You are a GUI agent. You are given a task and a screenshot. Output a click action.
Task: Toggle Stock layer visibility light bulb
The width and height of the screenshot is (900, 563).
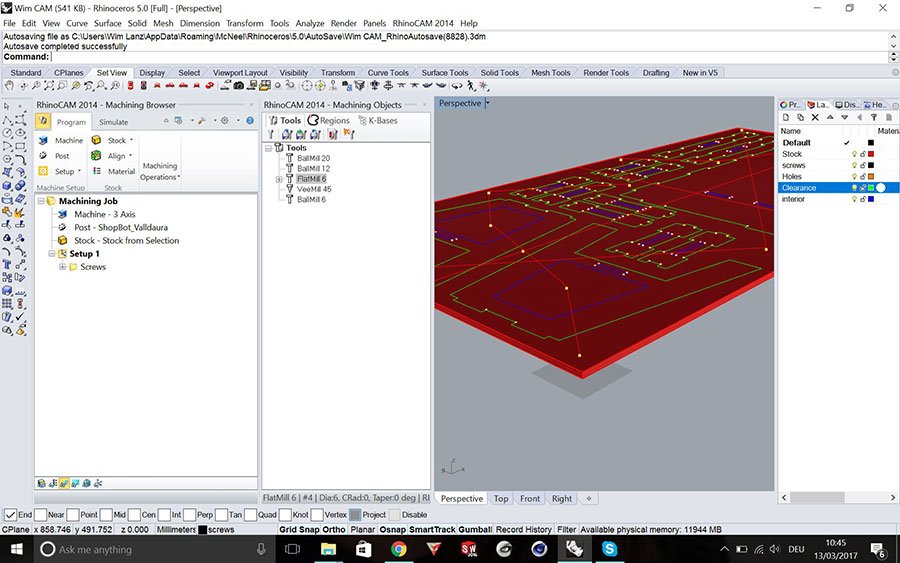pyautogui.click(x=855, y=154)
